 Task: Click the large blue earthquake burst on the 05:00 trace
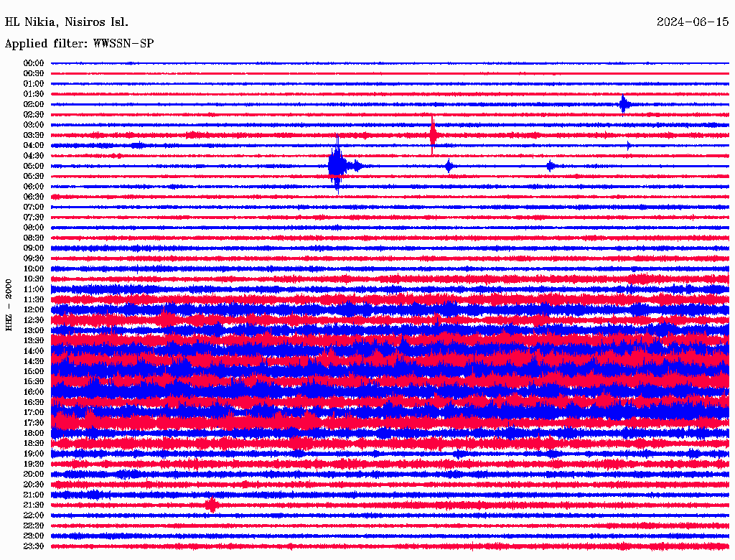tap(337, 165)
